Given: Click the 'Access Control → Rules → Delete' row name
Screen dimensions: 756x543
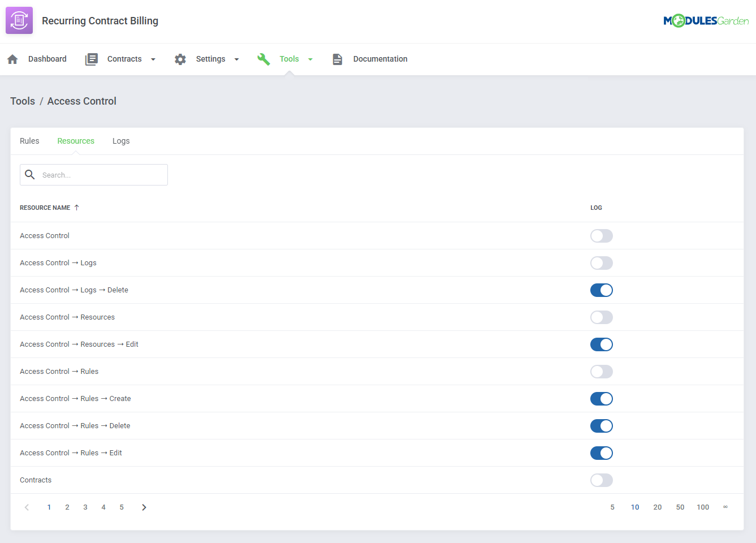Looking at the screenshot, I should click(75, 426).
